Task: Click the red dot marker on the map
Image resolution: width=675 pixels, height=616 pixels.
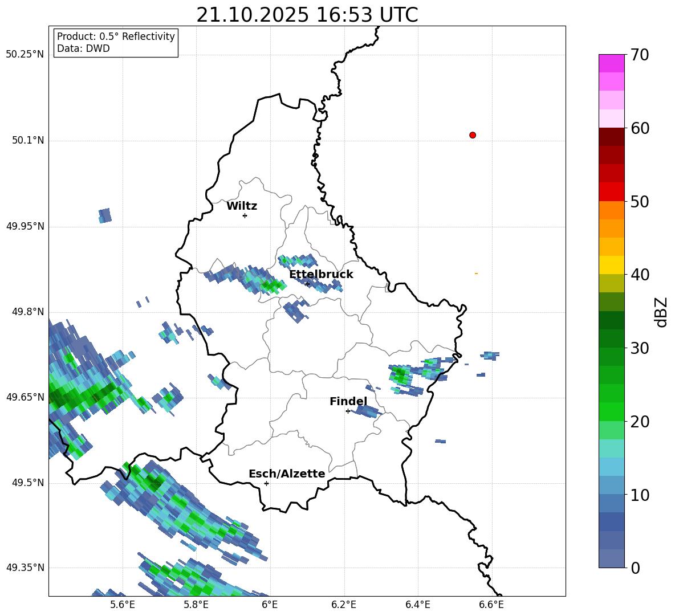Action: [473, 135]
